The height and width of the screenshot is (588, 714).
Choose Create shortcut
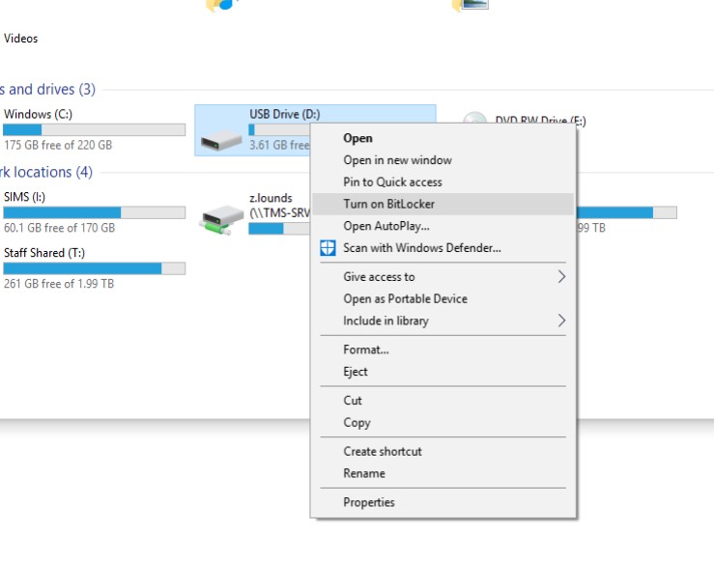point(443,452)
